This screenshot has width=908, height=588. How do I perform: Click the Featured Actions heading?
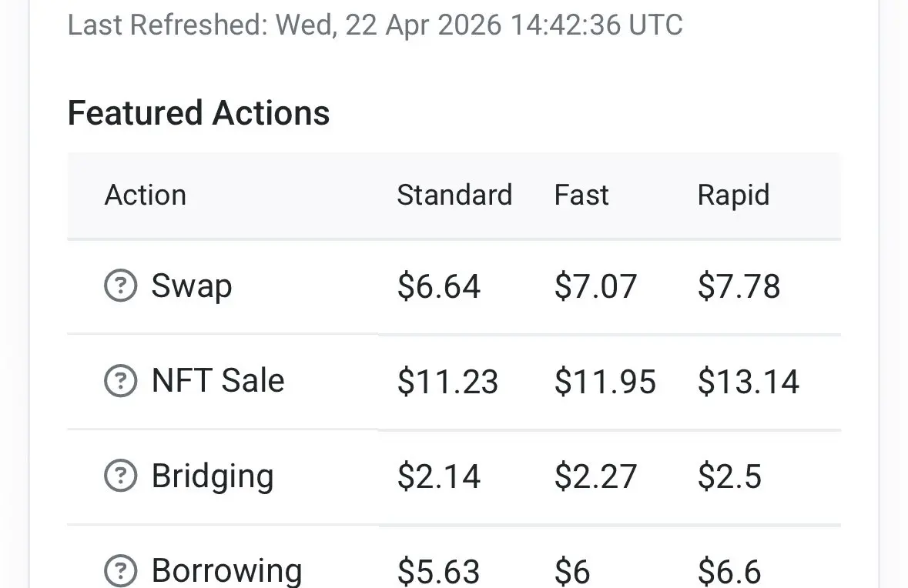coord(199,113)
